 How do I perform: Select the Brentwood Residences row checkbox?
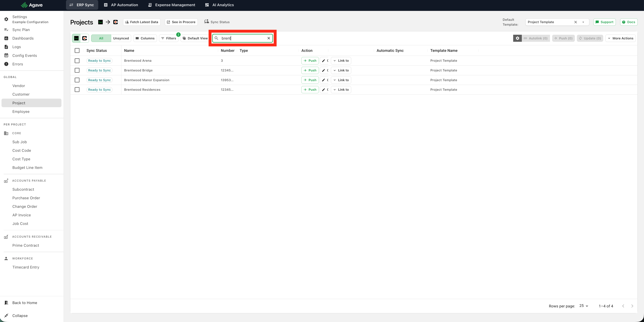coord(77,90)
